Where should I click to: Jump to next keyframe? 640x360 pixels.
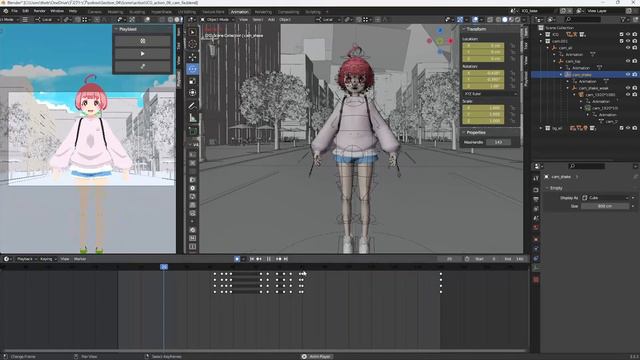click(279, 259)
